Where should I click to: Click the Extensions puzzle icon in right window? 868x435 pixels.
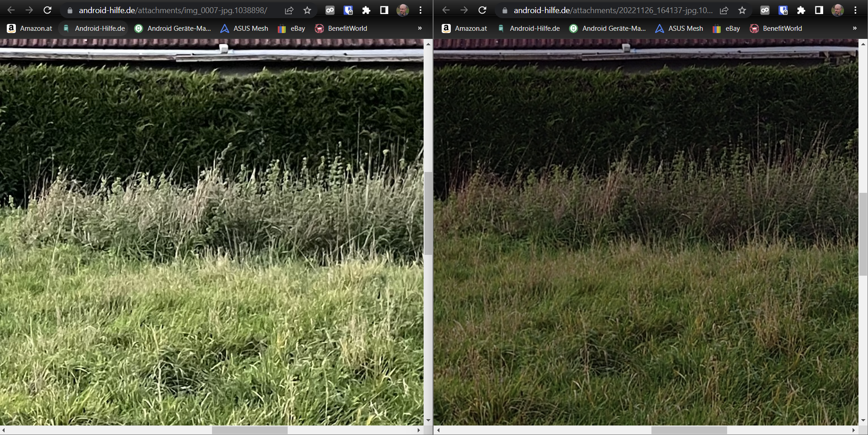801,10
